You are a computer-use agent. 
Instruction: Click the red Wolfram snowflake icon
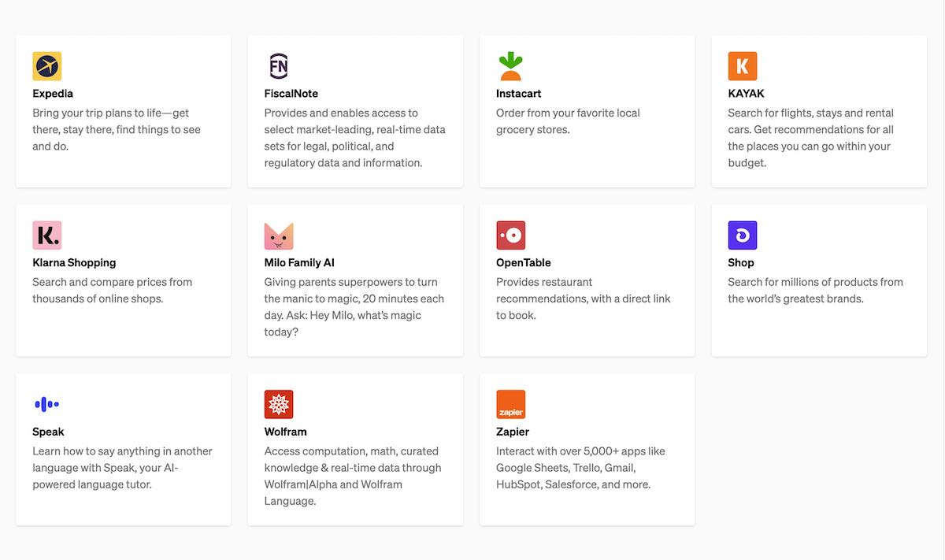(279, 404)
